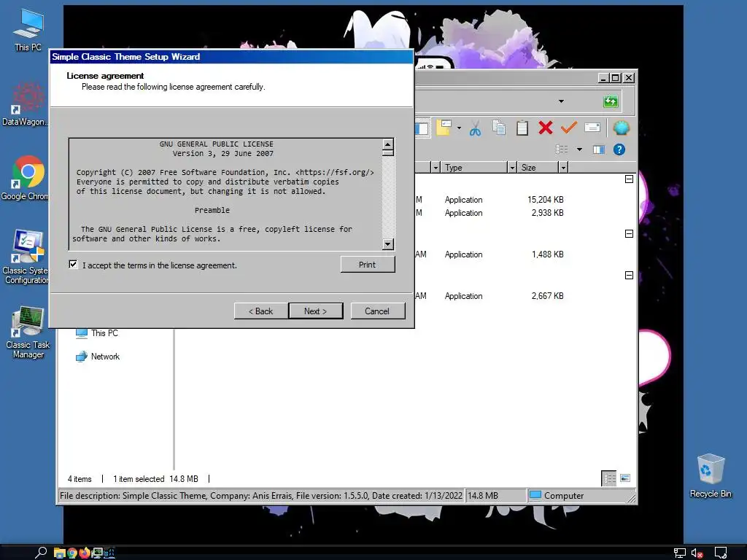This screenshot has width=747, height=560.
Task: Print the license agreement
Action: pos(368,264)
